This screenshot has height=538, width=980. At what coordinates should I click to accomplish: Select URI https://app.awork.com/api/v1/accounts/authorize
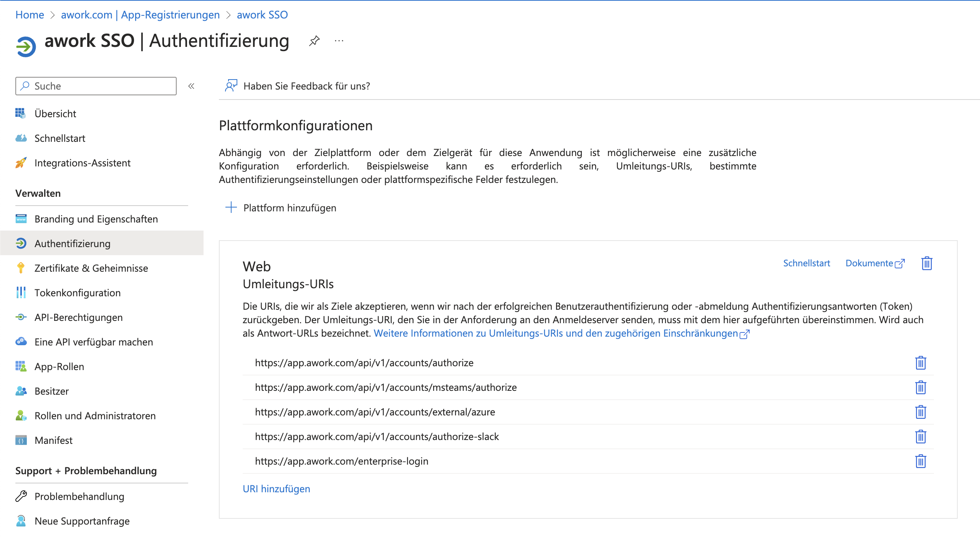click(364, 363)
